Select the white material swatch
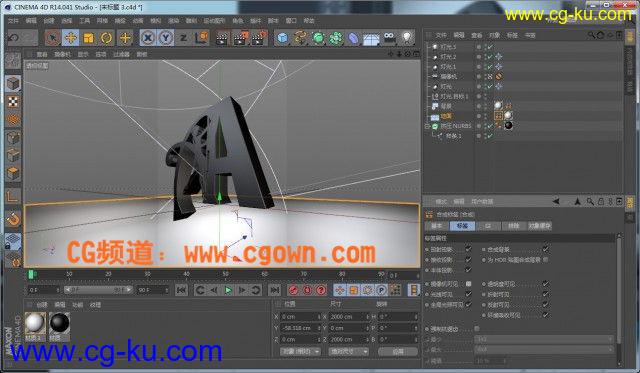 pos(35,323)
